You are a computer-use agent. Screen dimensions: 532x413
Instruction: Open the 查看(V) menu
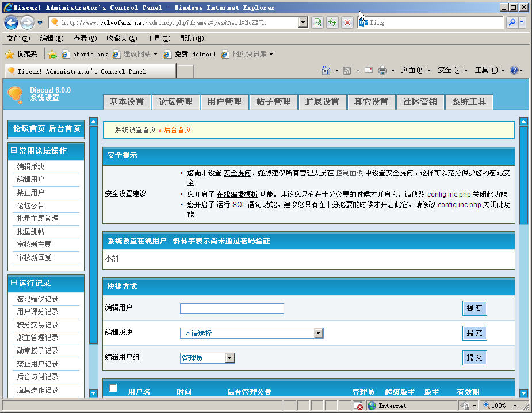coord(85,39)
